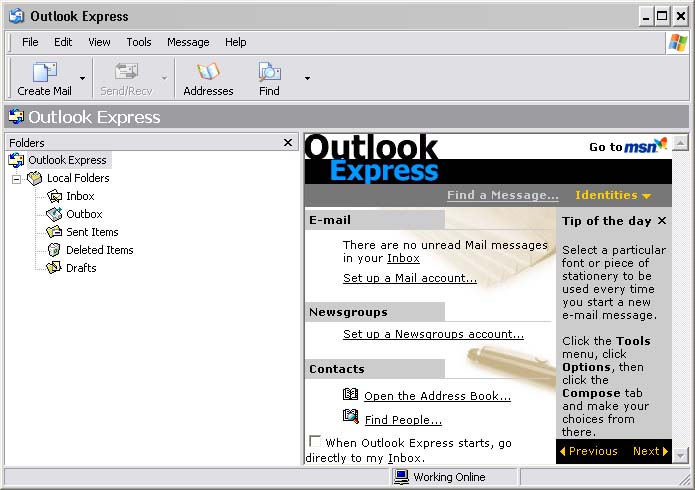
Task: Click the Find toolbar icon
Action: (269, 72)
